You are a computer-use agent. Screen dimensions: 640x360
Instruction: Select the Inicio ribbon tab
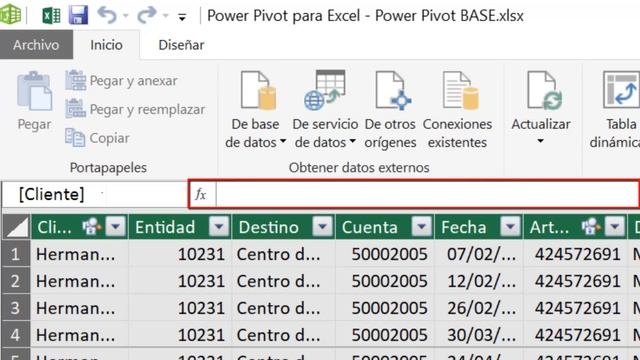tap(106, 45)
